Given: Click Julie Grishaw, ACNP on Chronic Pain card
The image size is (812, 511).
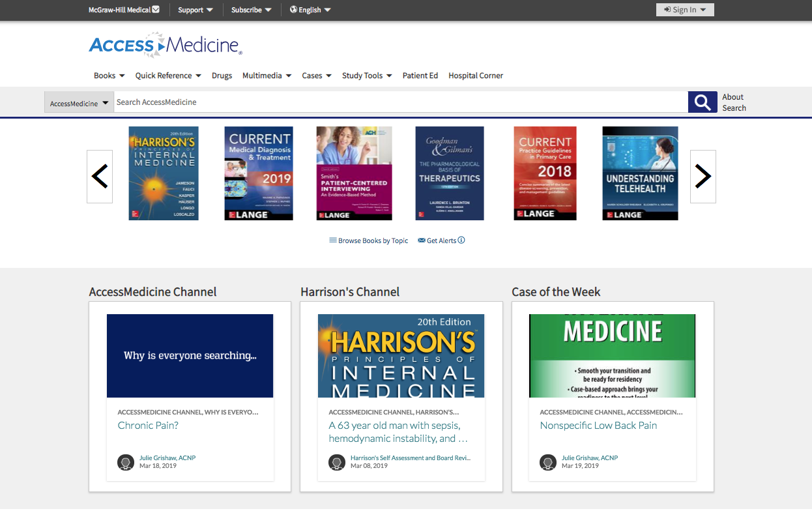Looking at the screenshot, I should pyautogui.click(x=167, y=458).
